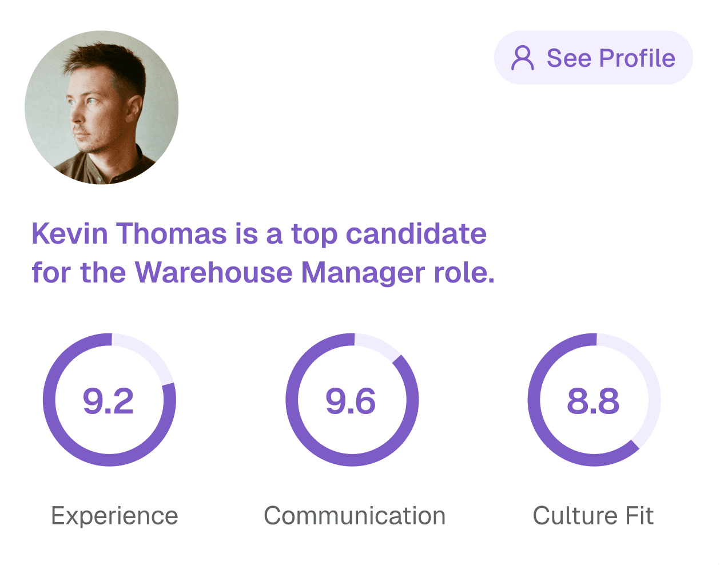728x565 pixels.
Task: Click the See Profile text label
Action: (x=611, y=58)
